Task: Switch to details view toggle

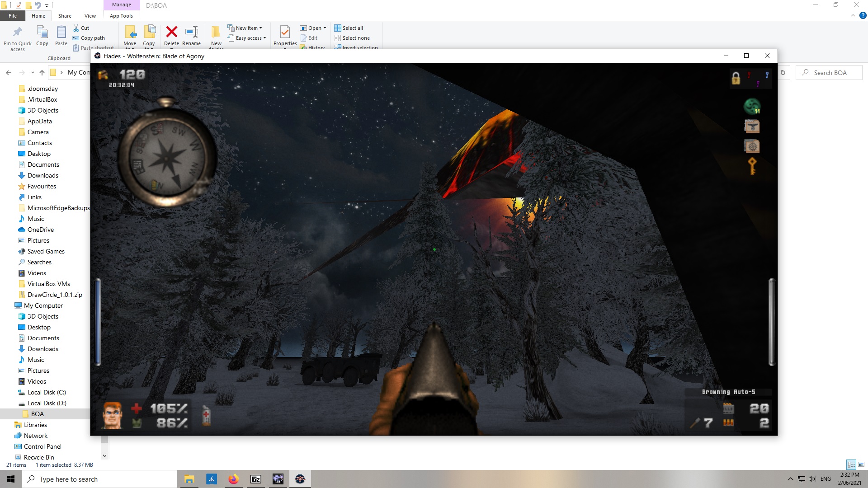Action: [x=851, y=465]
